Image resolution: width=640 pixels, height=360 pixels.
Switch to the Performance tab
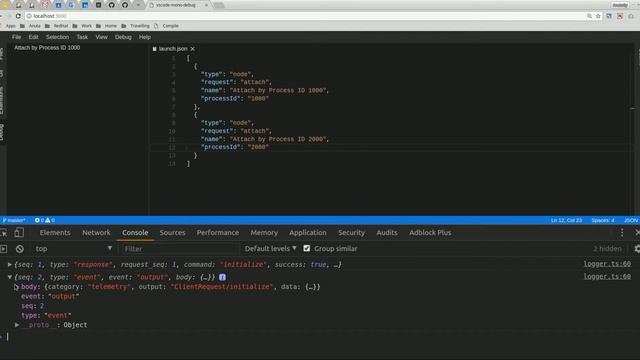tap(218, 233)
